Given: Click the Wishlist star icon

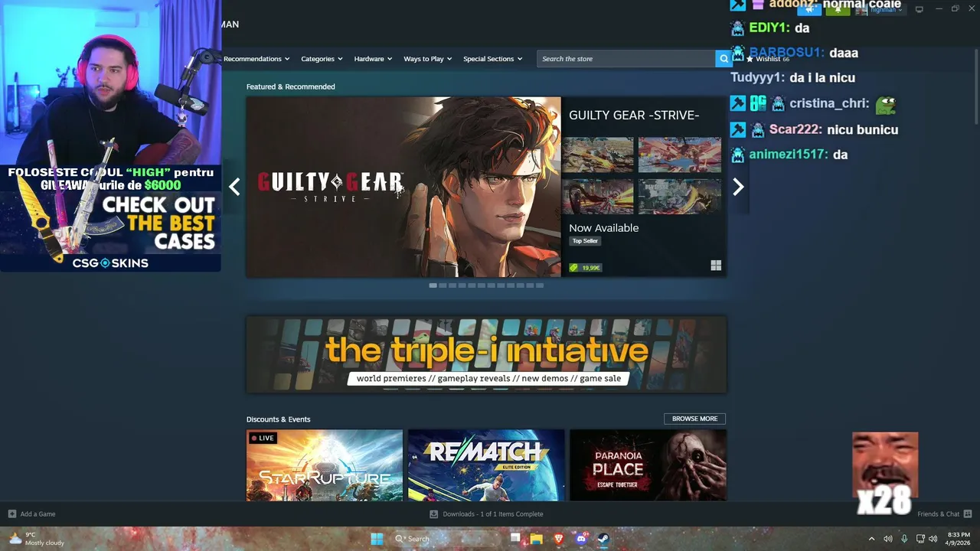Looking at the screenshot, I should 750,59.
